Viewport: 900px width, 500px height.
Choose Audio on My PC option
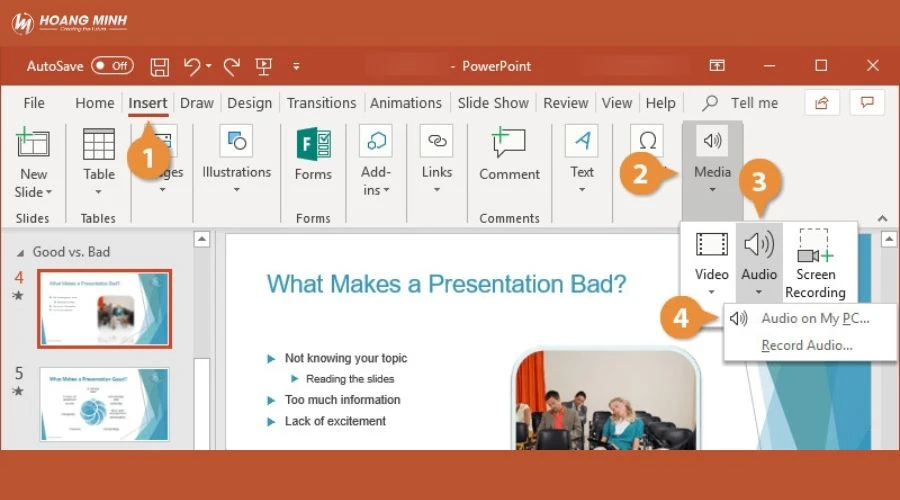(x=814, y=319)
